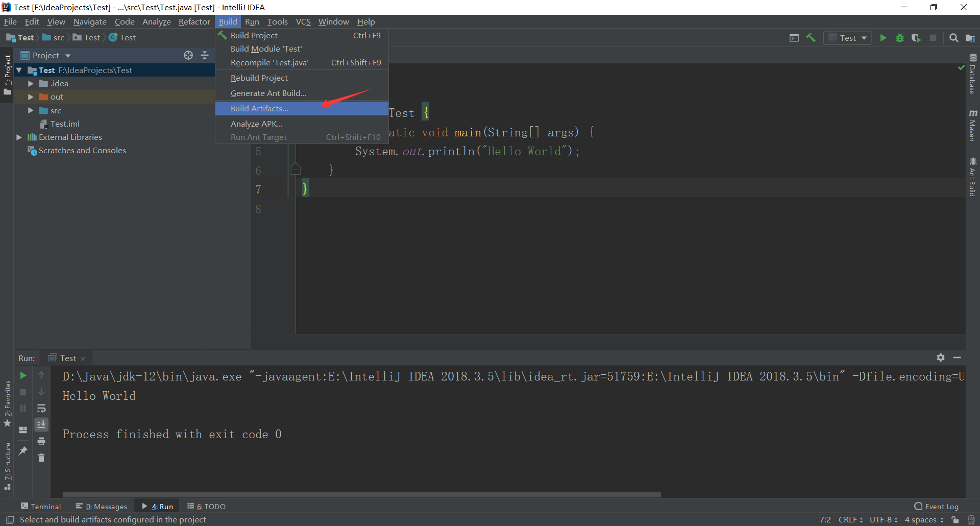Click the Build Project hammer icon in toolbar
This screenshot has width=980, height=526.
point(811,38)
